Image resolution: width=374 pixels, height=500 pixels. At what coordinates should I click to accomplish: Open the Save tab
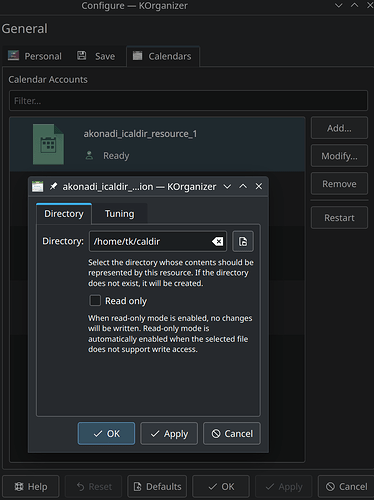pyautogui.click(x=96, y=56)
